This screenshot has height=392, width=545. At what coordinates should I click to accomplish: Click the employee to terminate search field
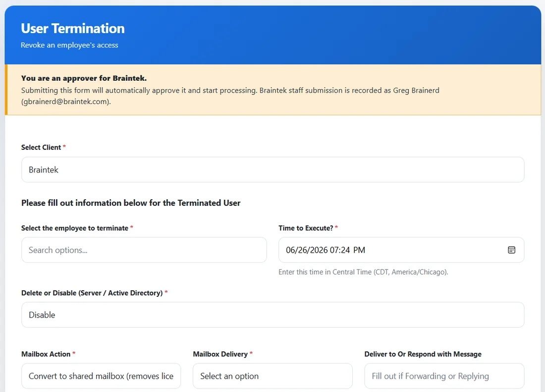pyautogui.click(x=144, y=250)
